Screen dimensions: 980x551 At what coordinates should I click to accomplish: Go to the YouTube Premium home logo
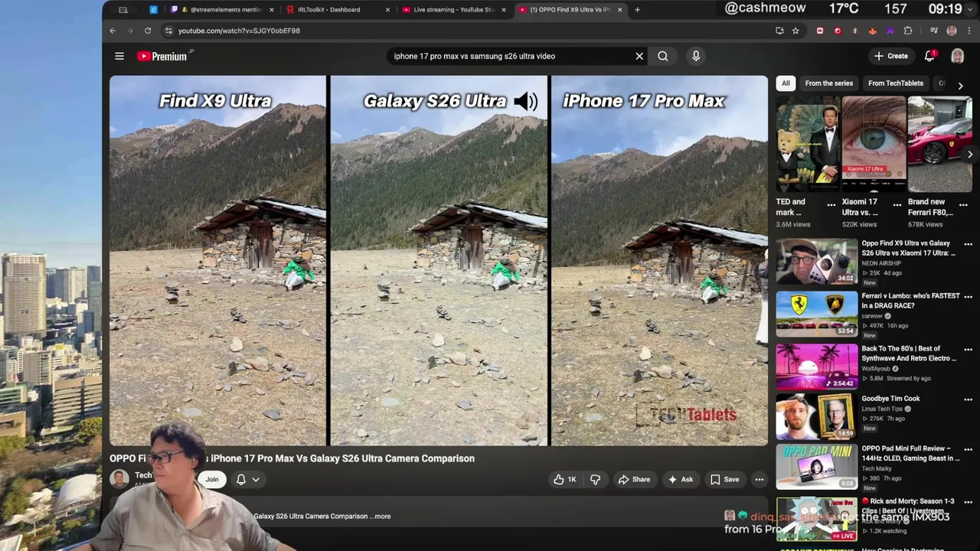click(x=162, y=56)
